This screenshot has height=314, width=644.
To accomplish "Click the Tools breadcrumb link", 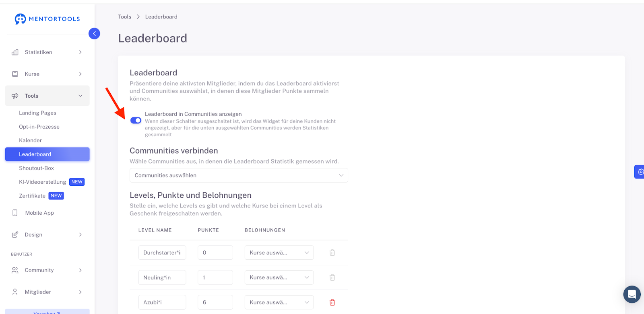I will 124,16.
